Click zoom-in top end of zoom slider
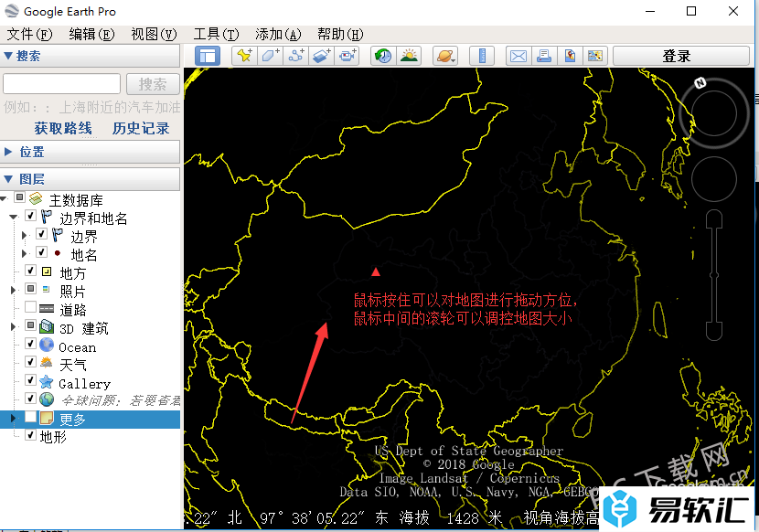 [714, 218]
